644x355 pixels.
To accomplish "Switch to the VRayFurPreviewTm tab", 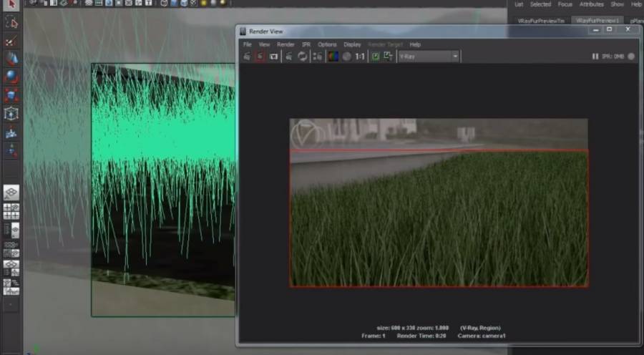I will click(x=541, y=21).
